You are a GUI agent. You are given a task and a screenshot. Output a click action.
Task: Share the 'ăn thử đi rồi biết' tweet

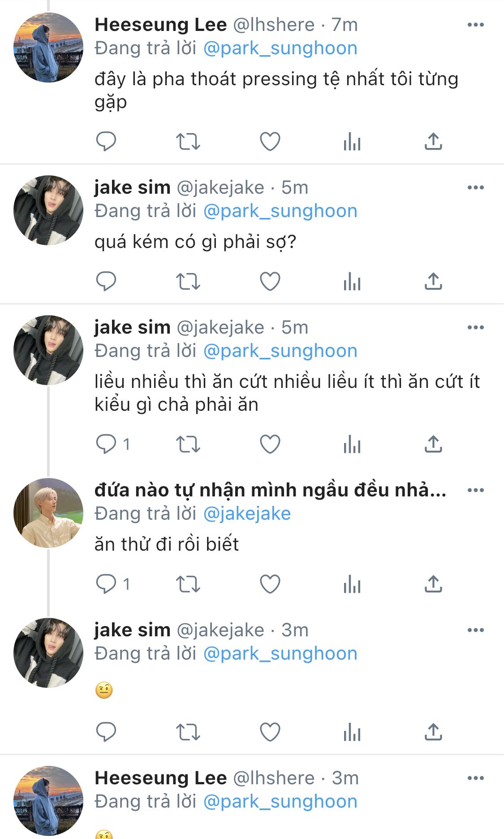click(x=433, y=584)
